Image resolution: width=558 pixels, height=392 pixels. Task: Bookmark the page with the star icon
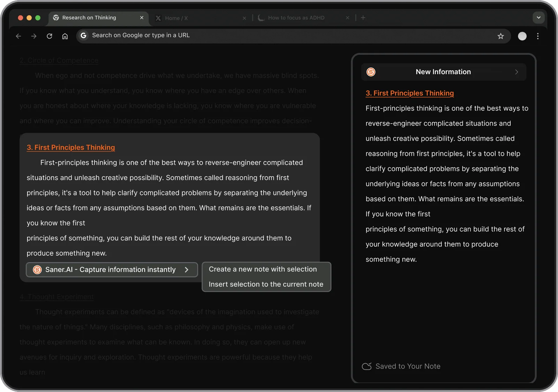coord(501,36)
